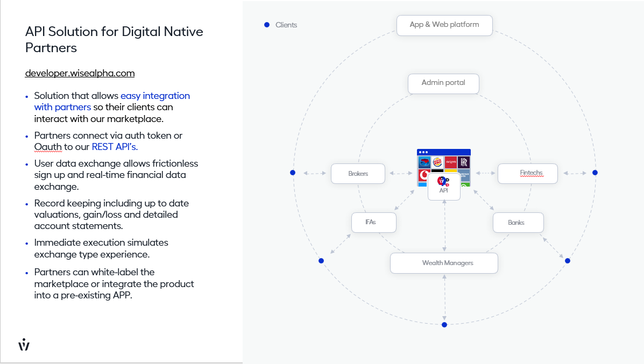Click the red arqiva logo tile
The width and height of the screenshot is (644, 364).
[450, 162]
